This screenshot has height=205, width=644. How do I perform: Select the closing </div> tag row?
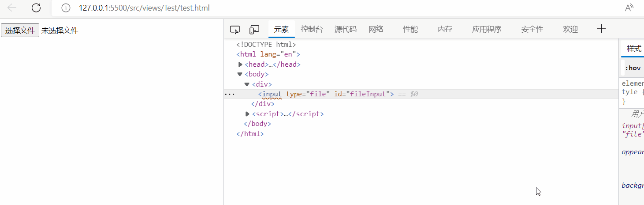(x=263, y=104)
